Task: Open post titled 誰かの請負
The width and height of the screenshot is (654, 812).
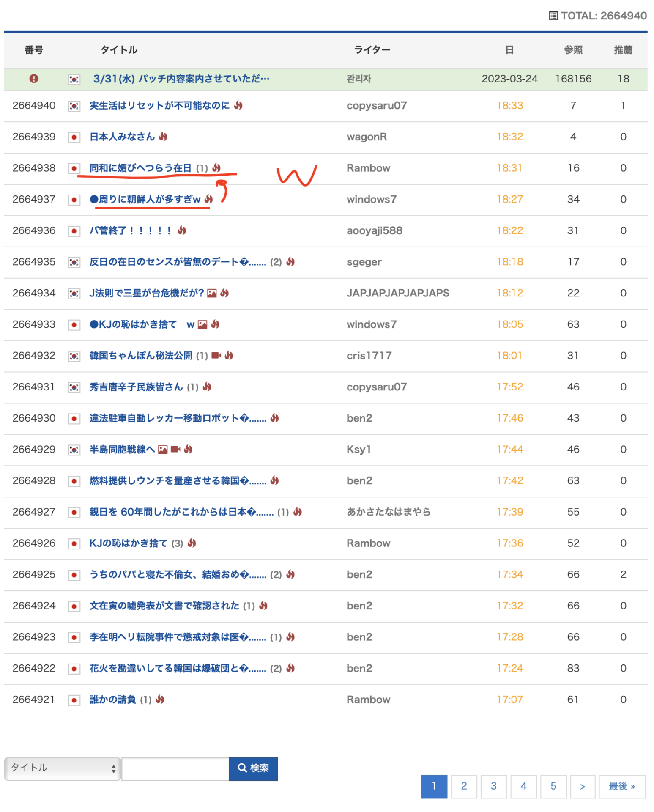Action: click(112, 700)
